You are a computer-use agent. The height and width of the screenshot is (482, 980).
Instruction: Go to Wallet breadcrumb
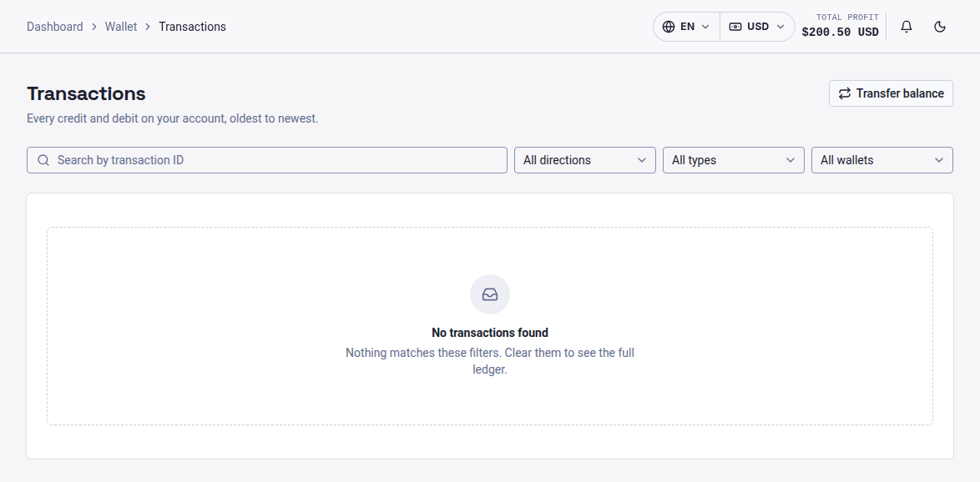pyautogui.click(x=121, y=27)
